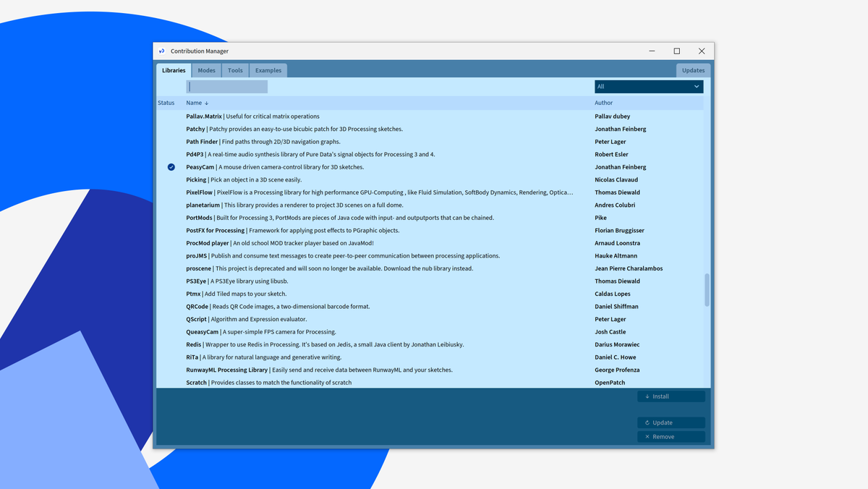868x489 pixels.
Task: Click author Andres Colubri
Action: 615,205
